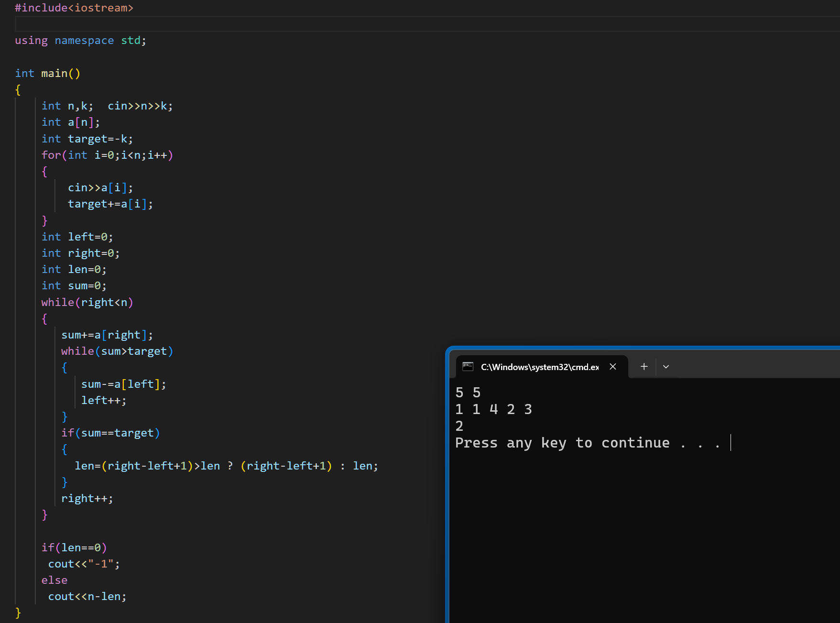This screenshot has width=840, height=623.
Task: Click the 'int sum=0;' line
Action: (x=74, y=286)
